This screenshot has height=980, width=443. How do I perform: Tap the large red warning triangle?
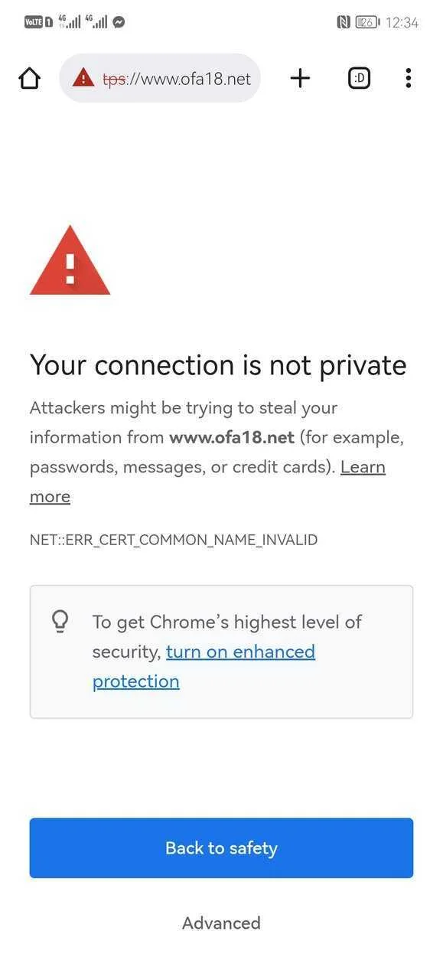(70, 260)
